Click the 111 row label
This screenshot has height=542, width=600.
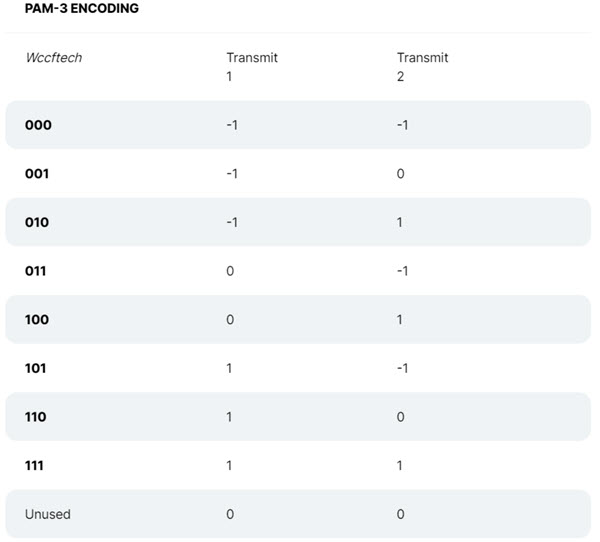[x=34, y=465]
